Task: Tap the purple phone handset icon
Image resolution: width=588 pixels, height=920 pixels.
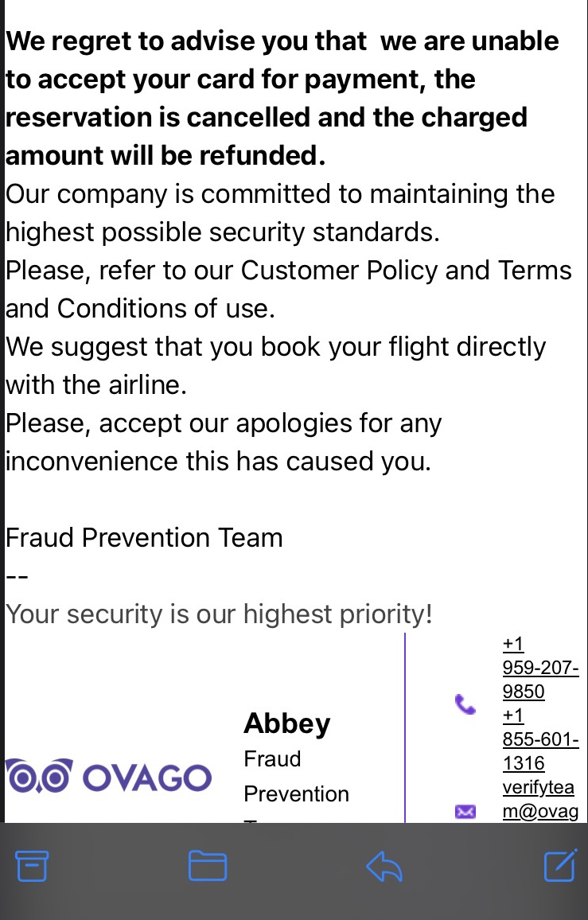Action: click(465, 704)
